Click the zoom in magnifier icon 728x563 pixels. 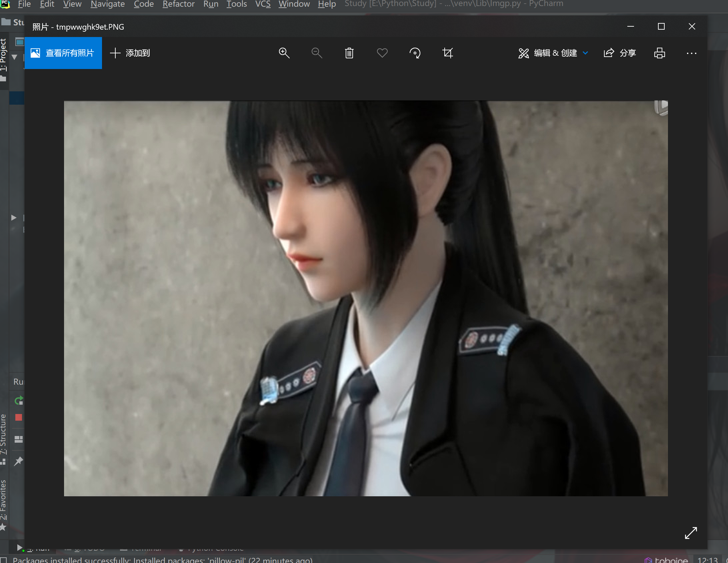[284, 53]
